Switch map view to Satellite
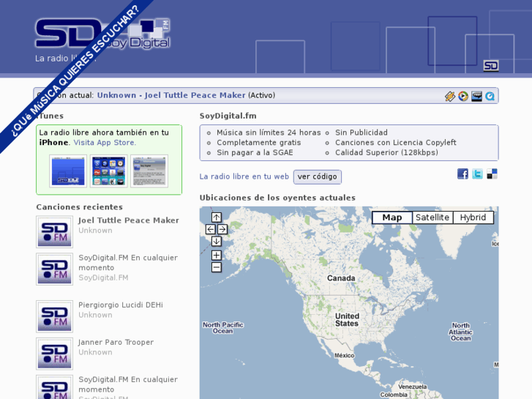Screen dimensions: 532x399 pyautogui.click(x=432, y=217)
